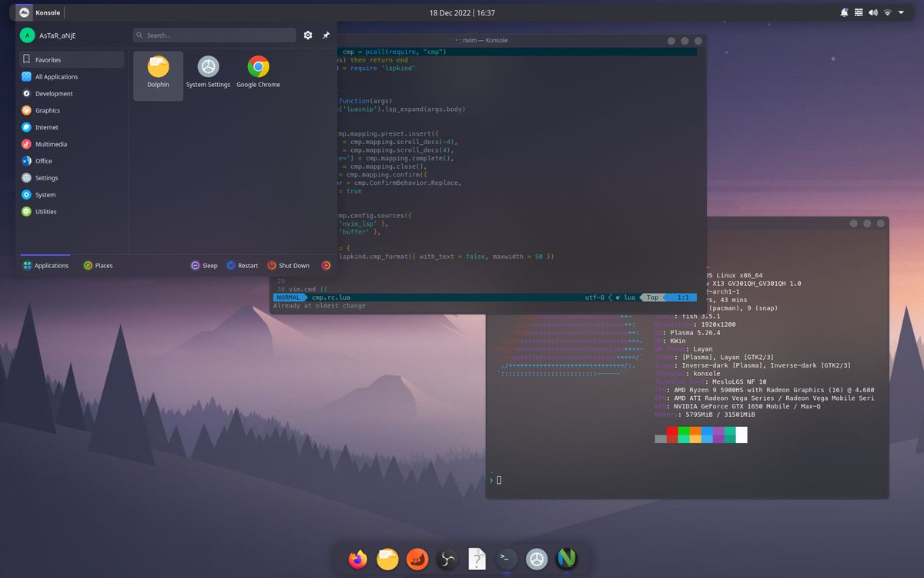Launch GIMP from the dock

[x=417, y=559]
